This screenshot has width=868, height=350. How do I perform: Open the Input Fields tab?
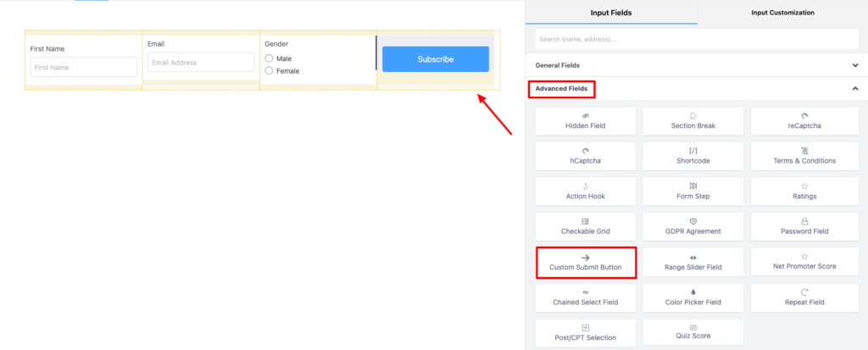[x=611, y=12]
